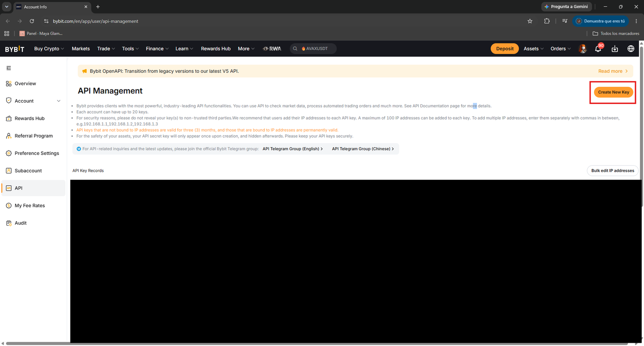Open the language globe icon

(631, 49)
